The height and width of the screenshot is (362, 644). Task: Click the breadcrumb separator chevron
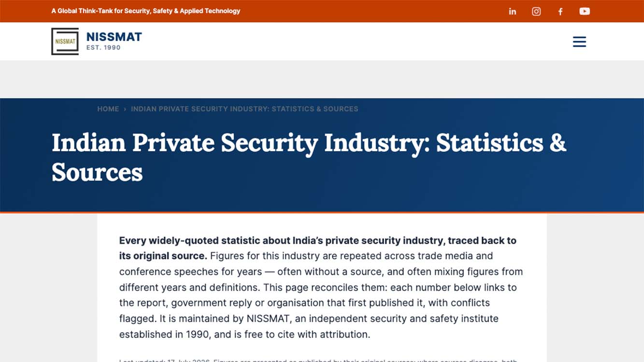point(125,109)
